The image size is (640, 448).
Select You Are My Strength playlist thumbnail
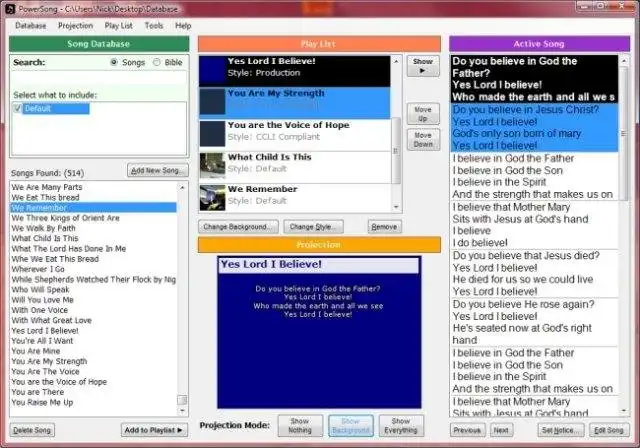pyautogui.click(x=212, y=102)
